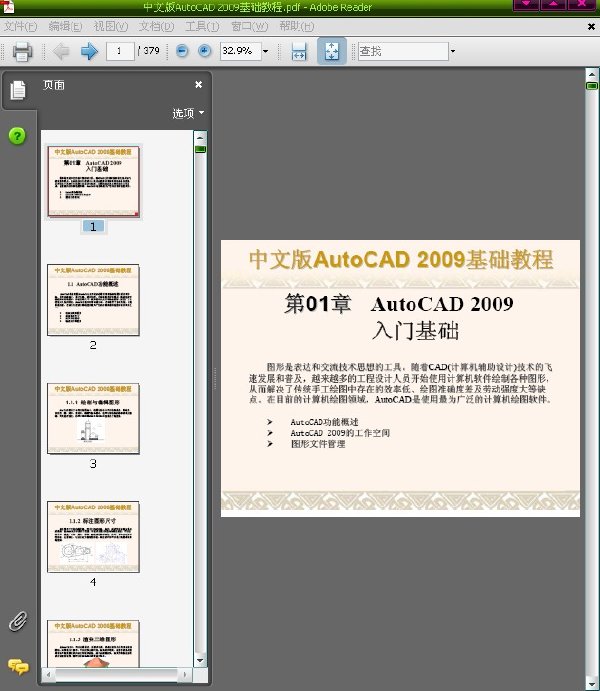Click bullet AutoCAD功能概述 in document
Viewport: 600px width, 691px height.
324,422
